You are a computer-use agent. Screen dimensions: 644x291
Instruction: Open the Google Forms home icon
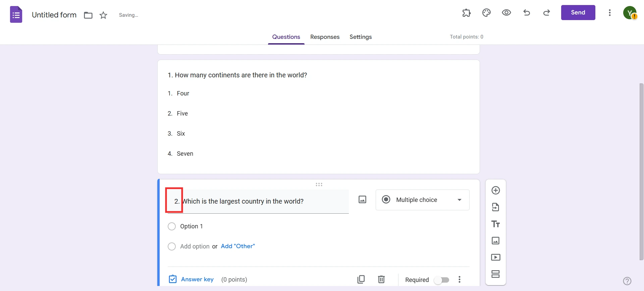pos(16,15)
